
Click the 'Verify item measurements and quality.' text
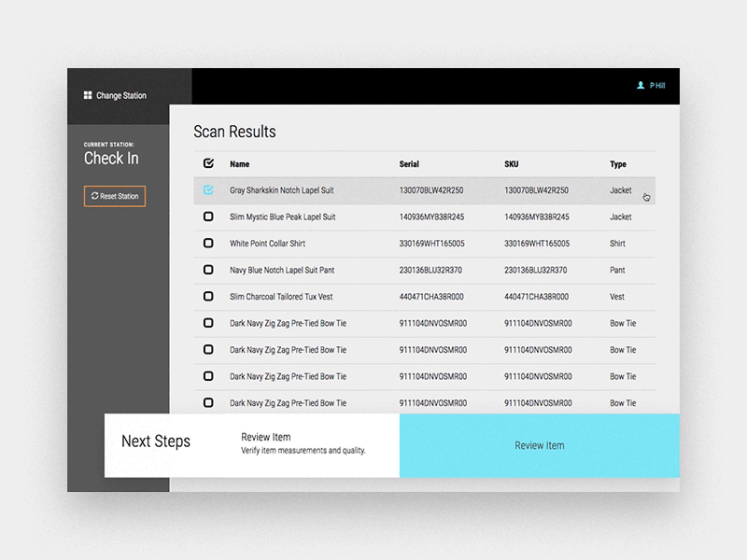pos(303,451)
